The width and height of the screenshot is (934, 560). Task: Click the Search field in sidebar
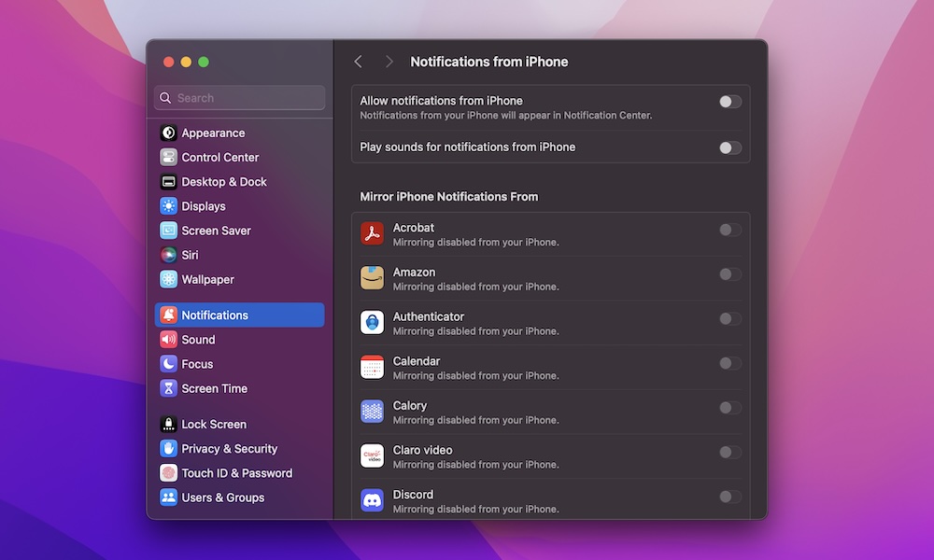pos(240,98)
